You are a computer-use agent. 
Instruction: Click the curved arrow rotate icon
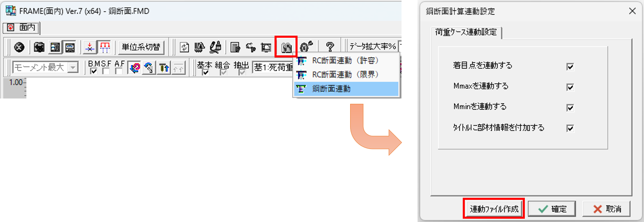point(149,68)
